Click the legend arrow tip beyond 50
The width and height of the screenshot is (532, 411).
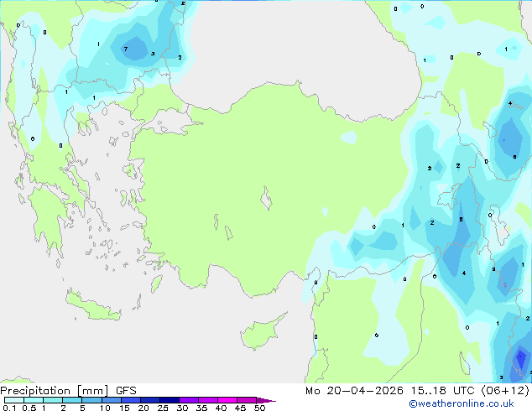point(266,400)
